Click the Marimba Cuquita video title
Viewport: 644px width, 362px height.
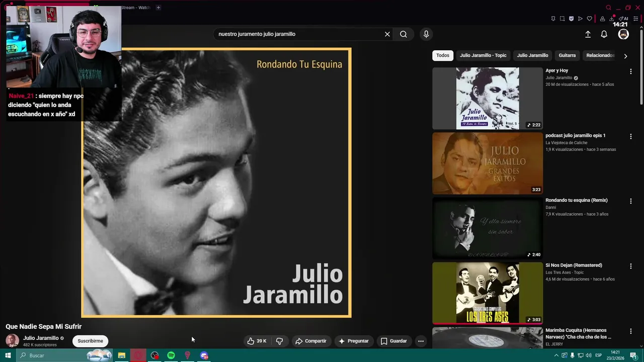click(578, 334)
